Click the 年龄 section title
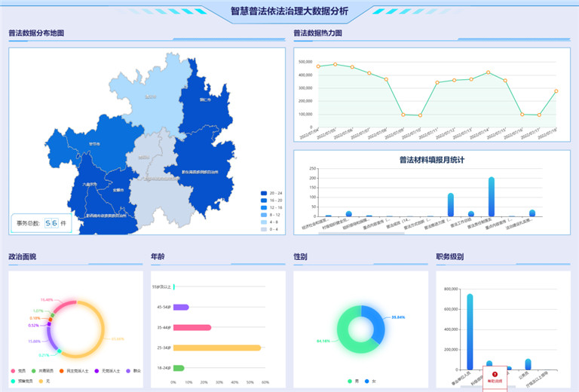This screenshot has height=392, width=579. [158, 256]
